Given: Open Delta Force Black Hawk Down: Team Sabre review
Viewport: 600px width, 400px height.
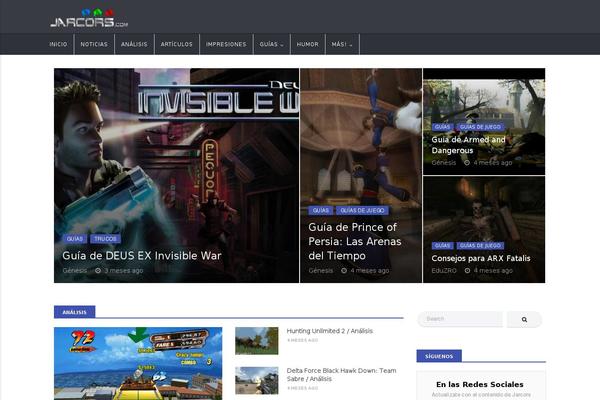Looking at the screenshot, I should [x=341, y=375].
